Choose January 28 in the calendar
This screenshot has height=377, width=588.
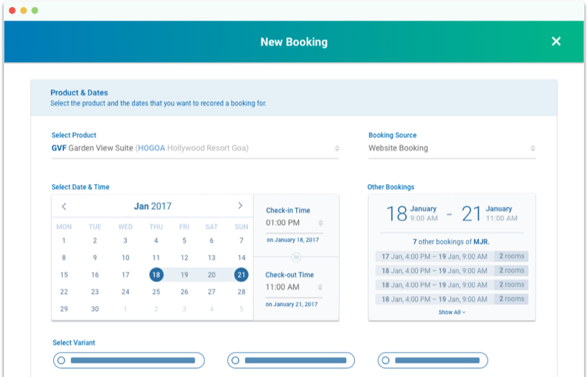click(x=242, y=292)
